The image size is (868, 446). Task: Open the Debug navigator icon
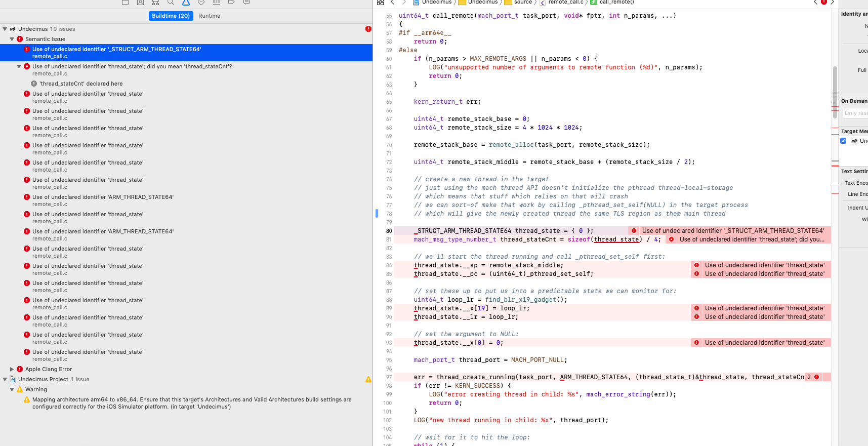pos(216,2)
